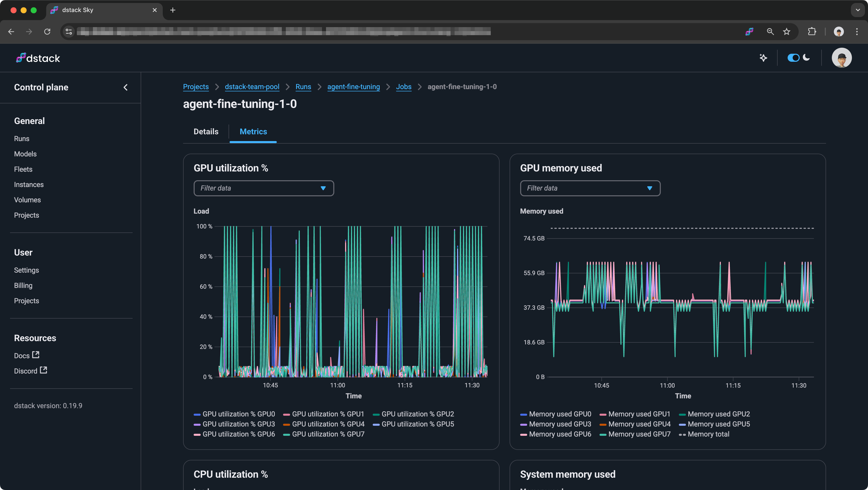This screenshot has height=490, width=868.
Task: Open the sparkle assistant icon in header
Action: [763, 58]
